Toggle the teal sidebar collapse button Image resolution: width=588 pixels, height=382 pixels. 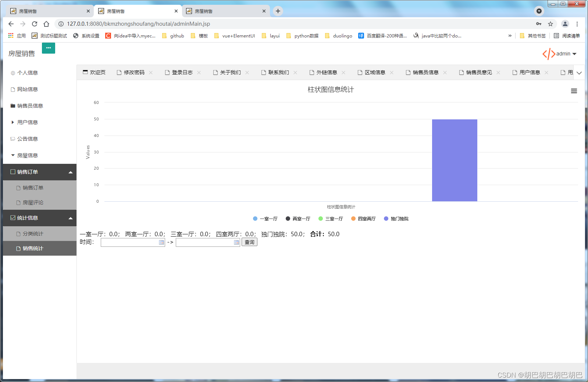tap(49, 48)
